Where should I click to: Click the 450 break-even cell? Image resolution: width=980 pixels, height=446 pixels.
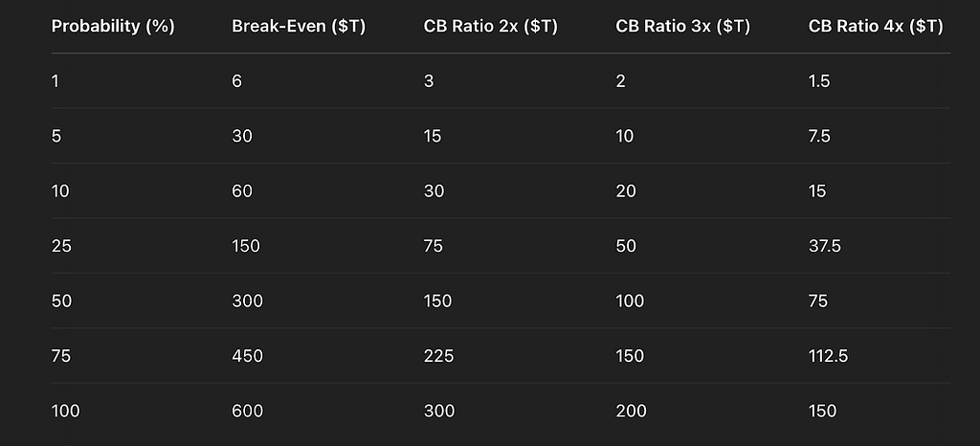[x=248, y=356]
